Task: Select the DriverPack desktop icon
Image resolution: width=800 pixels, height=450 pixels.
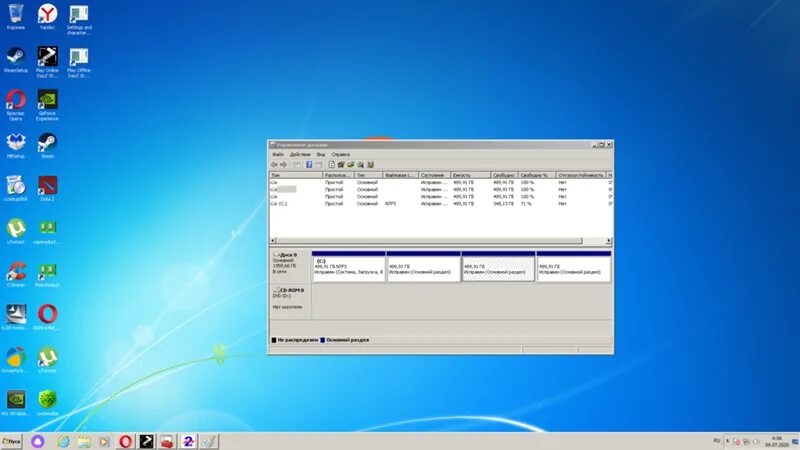Action: tap(16, 360)
